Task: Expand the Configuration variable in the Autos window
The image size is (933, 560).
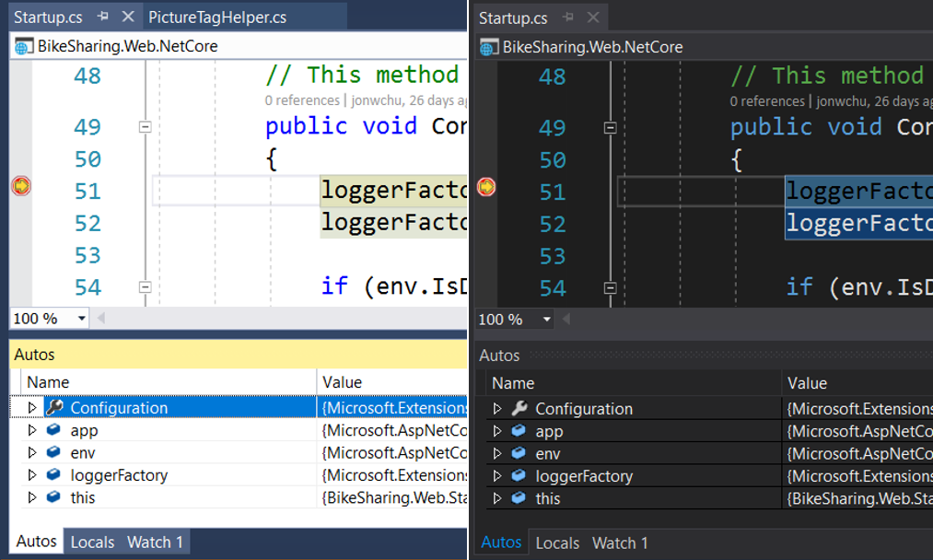Action: coord(31,407)
